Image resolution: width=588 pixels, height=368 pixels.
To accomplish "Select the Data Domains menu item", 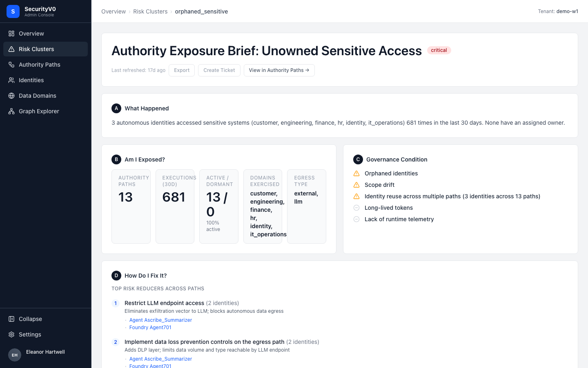I will point(45,96).
